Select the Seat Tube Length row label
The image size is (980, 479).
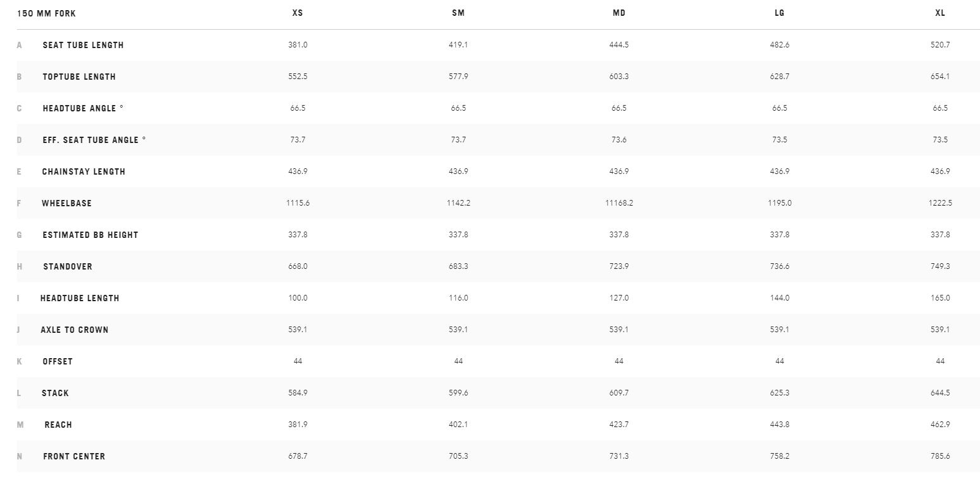(x=83, y=45)
